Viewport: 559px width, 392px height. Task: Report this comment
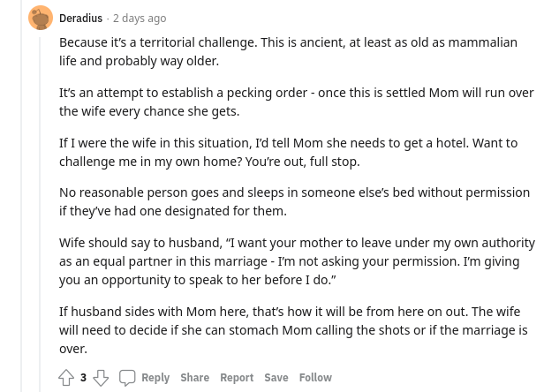point(237,377)
